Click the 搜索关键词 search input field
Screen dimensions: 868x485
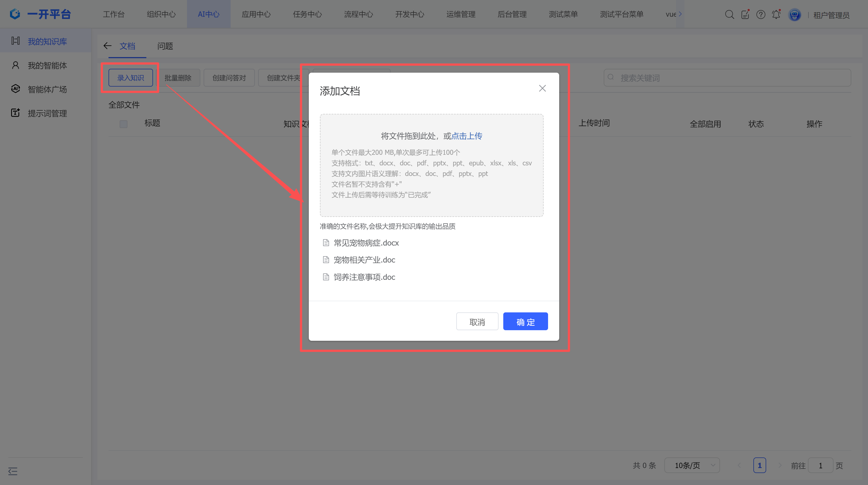(x=728, y=78)
